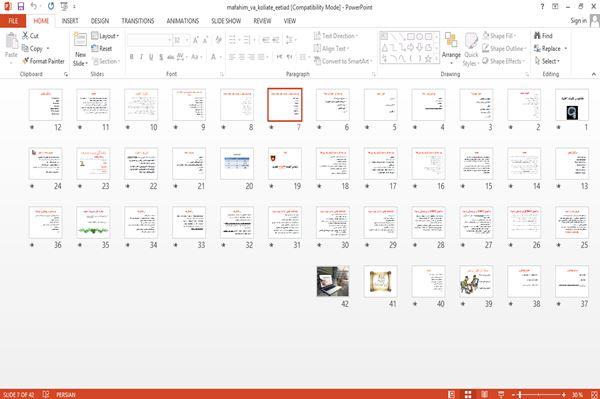
Task: Toggle justify text alignment
Action: click(261, 57)
